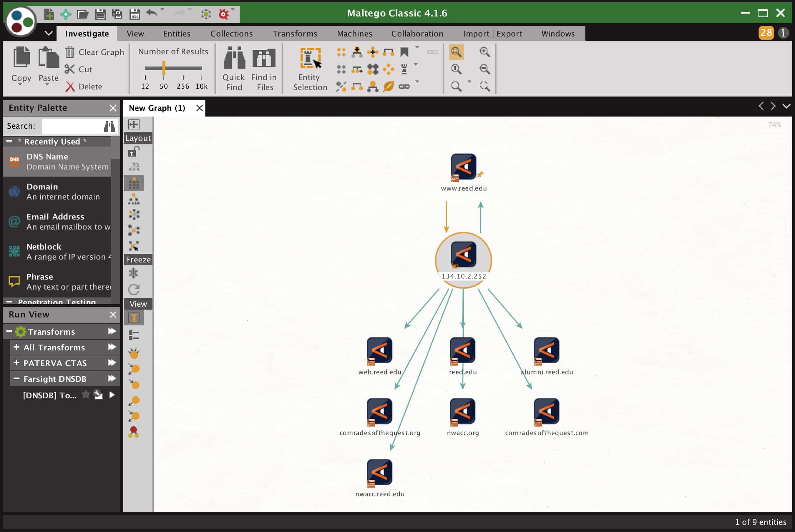Screen dimensions: 795x532
Task: Switch to the View ribbon tab
Action: [x=135, y=34]
